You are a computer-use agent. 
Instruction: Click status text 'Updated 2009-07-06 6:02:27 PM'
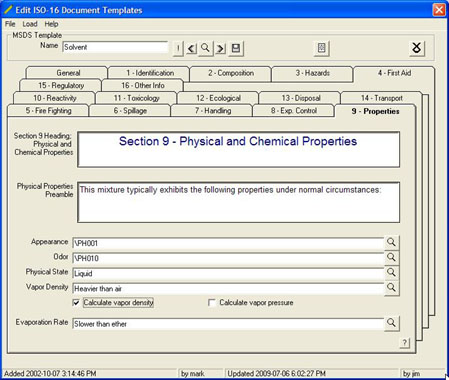coord(276,374)
